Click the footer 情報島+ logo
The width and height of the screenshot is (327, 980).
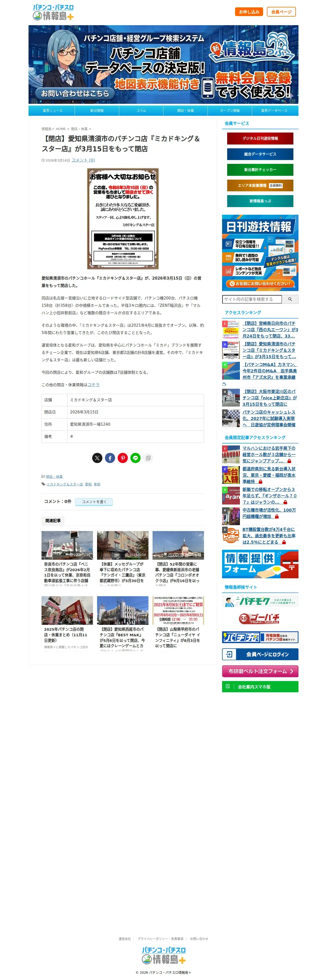click(164, 955)
